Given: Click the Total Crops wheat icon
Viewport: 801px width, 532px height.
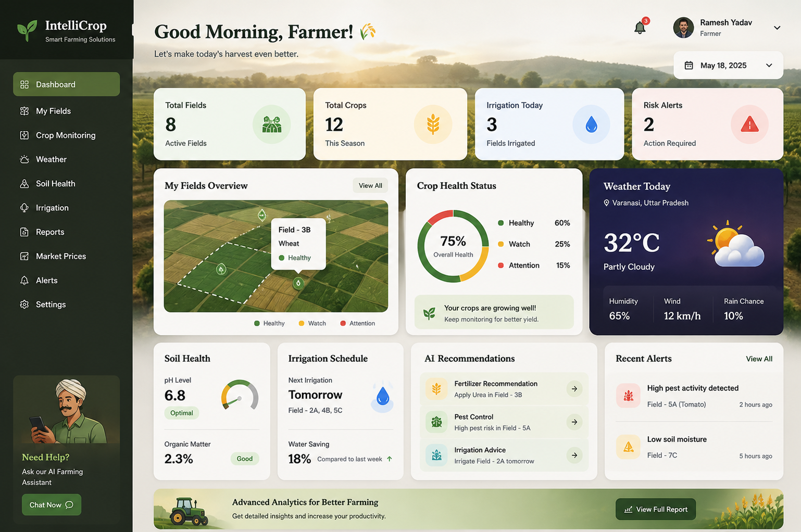Looking at the screenshot, I should 433,124.
